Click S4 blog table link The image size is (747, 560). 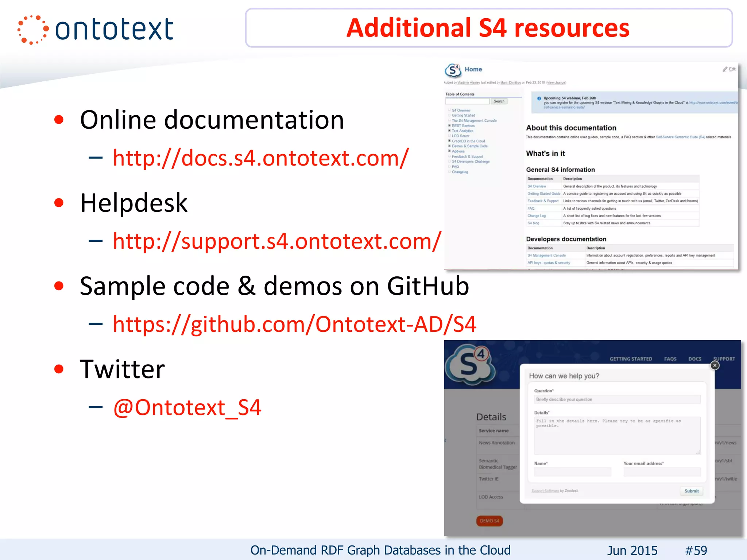click(533, 223)
